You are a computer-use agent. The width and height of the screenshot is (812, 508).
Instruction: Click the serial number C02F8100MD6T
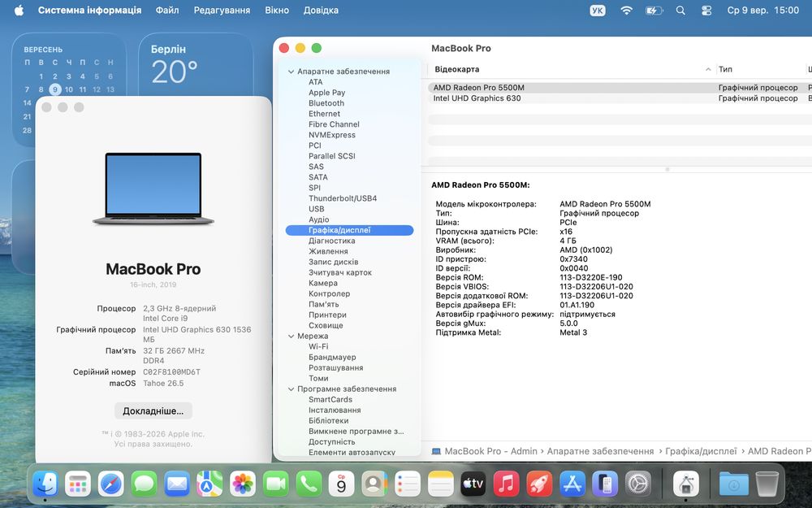click(x=171, y=372)
